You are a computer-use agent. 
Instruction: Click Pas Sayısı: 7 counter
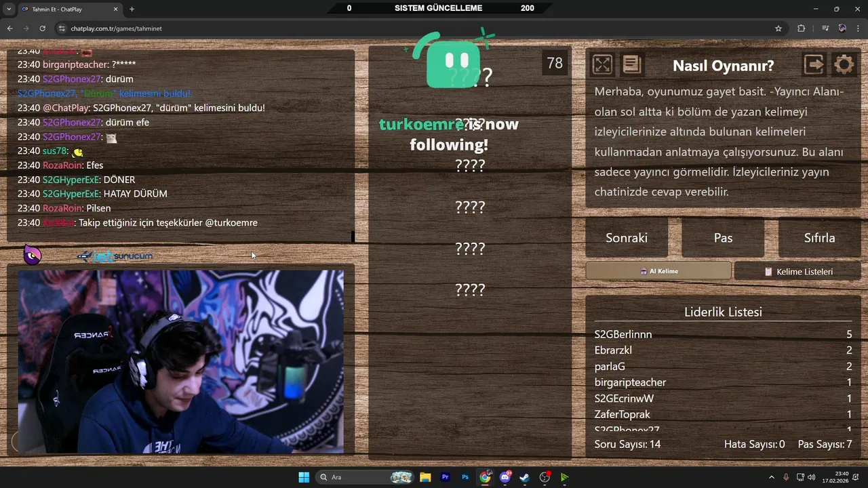coord(825,444)
